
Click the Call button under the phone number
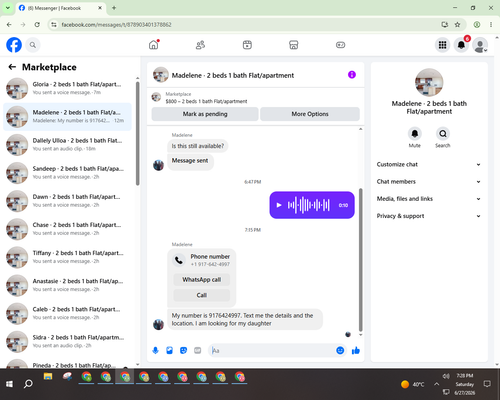(x=201, y=295)
